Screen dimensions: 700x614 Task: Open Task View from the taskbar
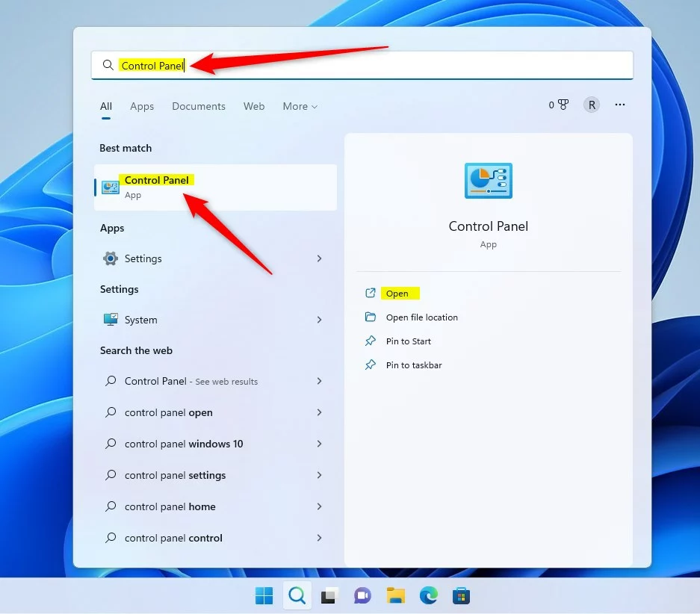[329, 596]
